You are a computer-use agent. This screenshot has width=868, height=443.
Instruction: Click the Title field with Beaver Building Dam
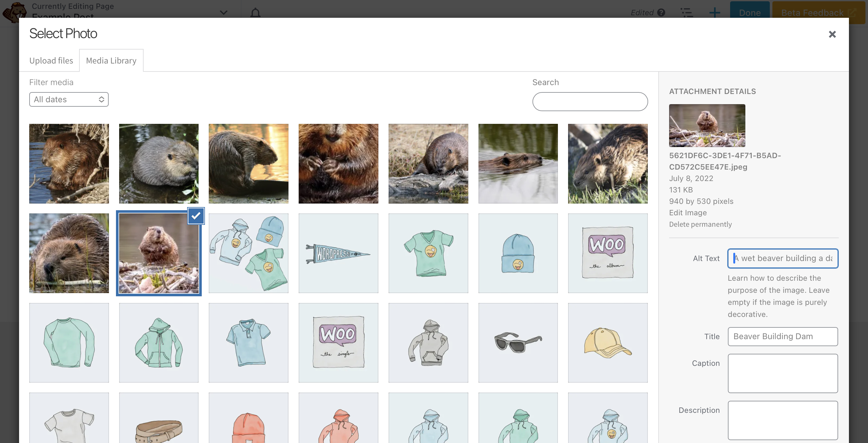783,336
